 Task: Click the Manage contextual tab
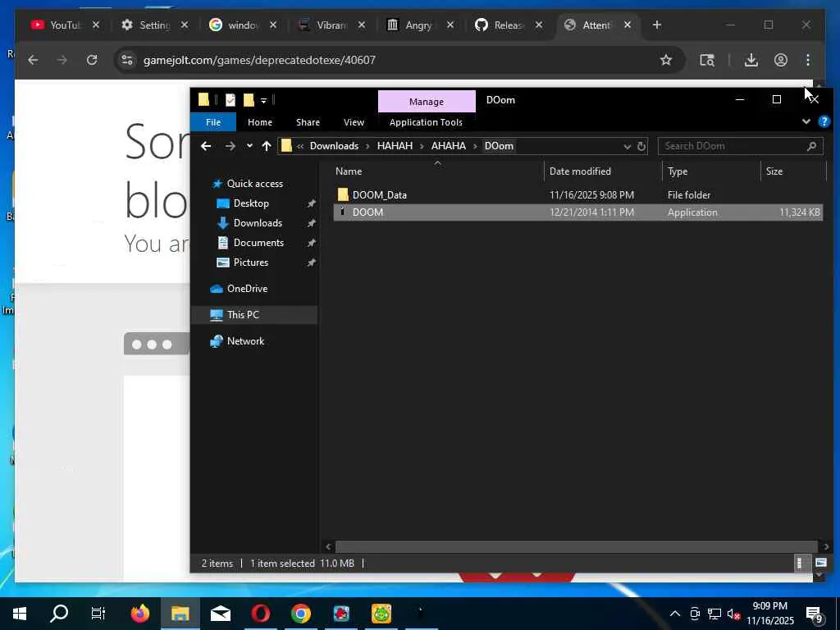point(427,101)
